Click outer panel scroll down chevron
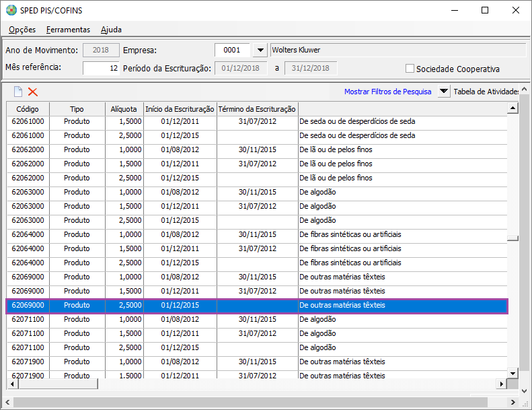532x410 pixels. pos(525,391)
